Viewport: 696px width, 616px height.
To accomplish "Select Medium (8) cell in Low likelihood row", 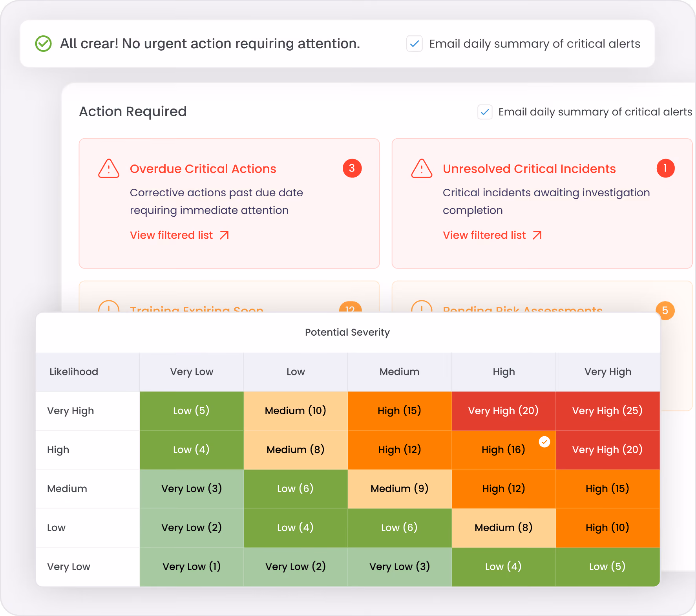I will pyautogui.click(x=504, y=528).
